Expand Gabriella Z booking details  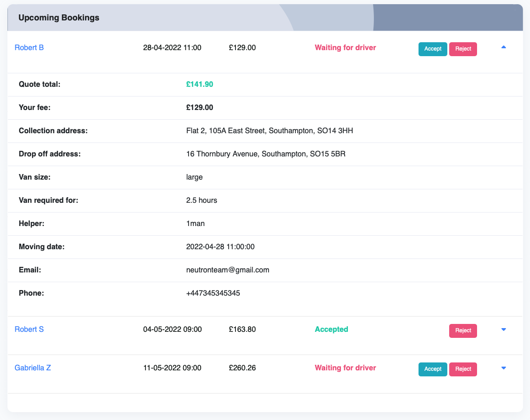504,368
